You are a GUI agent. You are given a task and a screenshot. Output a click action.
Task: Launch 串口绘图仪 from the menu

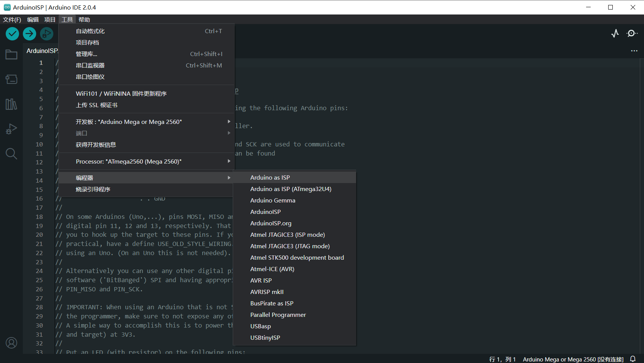(x=147, y=77)
